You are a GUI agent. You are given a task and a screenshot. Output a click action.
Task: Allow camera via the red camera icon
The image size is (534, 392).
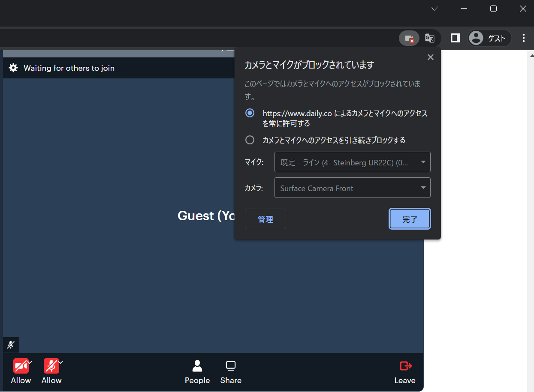tap(21, 366)
